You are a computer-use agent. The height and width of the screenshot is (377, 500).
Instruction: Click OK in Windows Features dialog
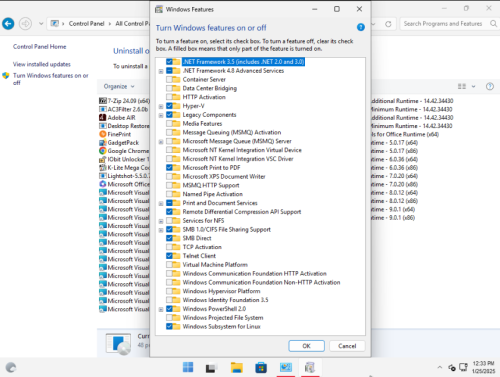coord(306,346)
